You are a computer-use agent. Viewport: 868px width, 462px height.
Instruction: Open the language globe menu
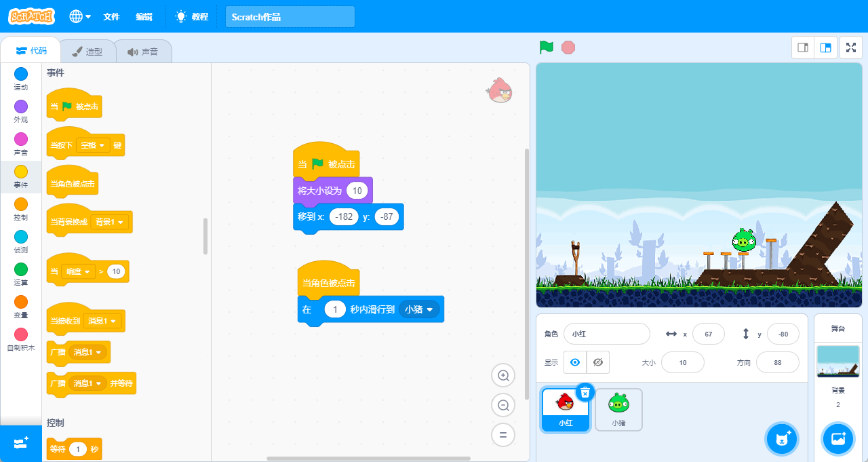click(80, 16)
